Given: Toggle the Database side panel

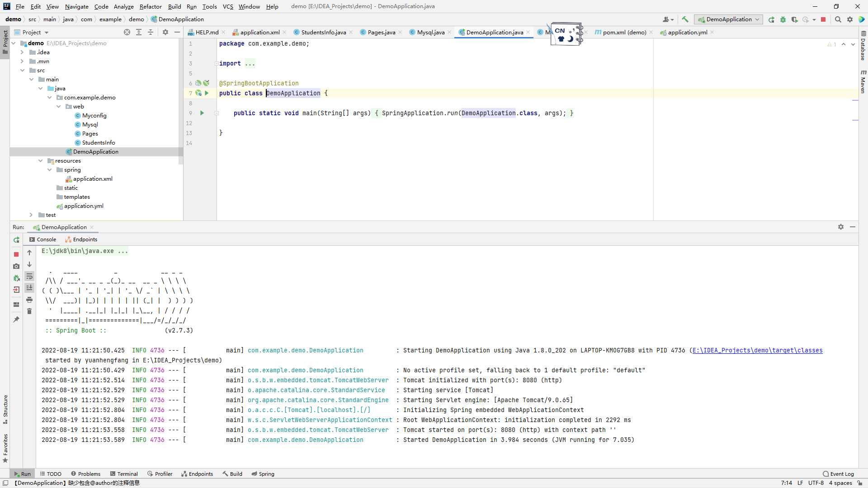Looking at the screenshot, I should (863, 46).
